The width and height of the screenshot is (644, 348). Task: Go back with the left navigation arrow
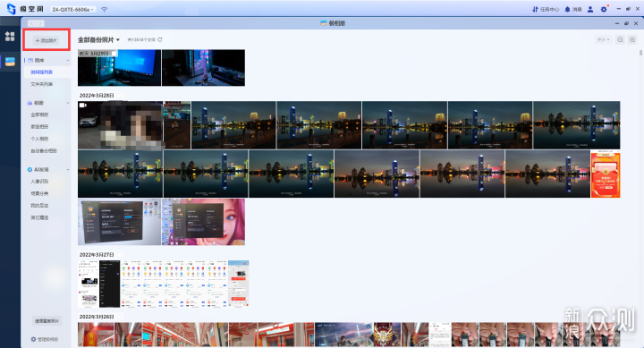[31, 23]
